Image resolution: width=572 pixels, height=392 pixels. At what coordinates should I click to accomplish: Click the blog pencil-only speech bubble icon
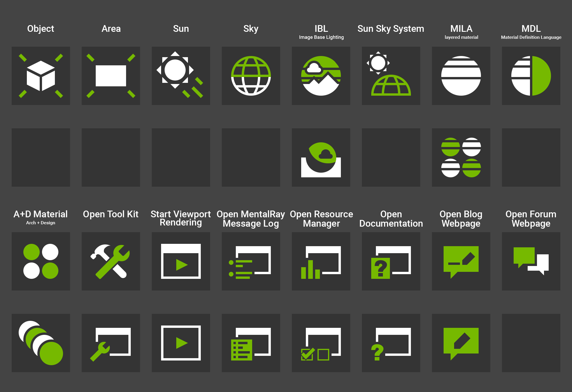[461, 343]
